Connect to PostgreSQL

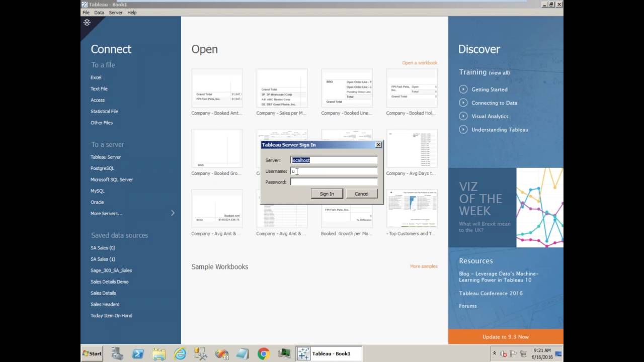point(102,168)
